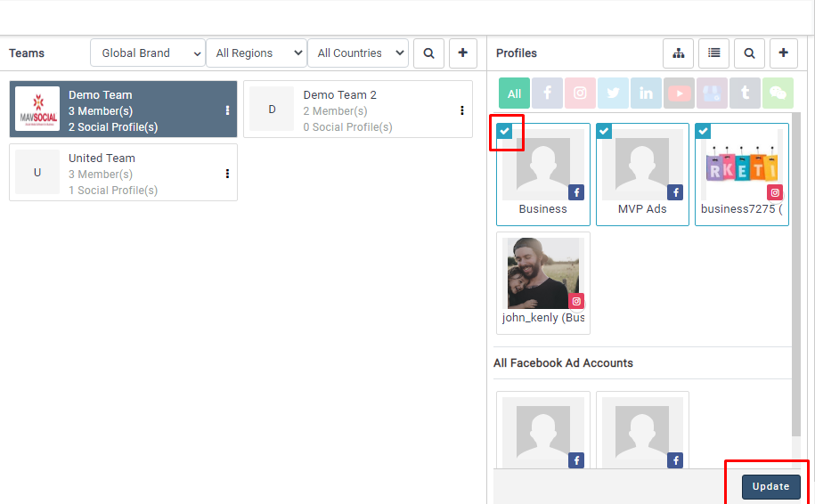
Task: Open Demo Team three-dot options menu
Action: 227,110
